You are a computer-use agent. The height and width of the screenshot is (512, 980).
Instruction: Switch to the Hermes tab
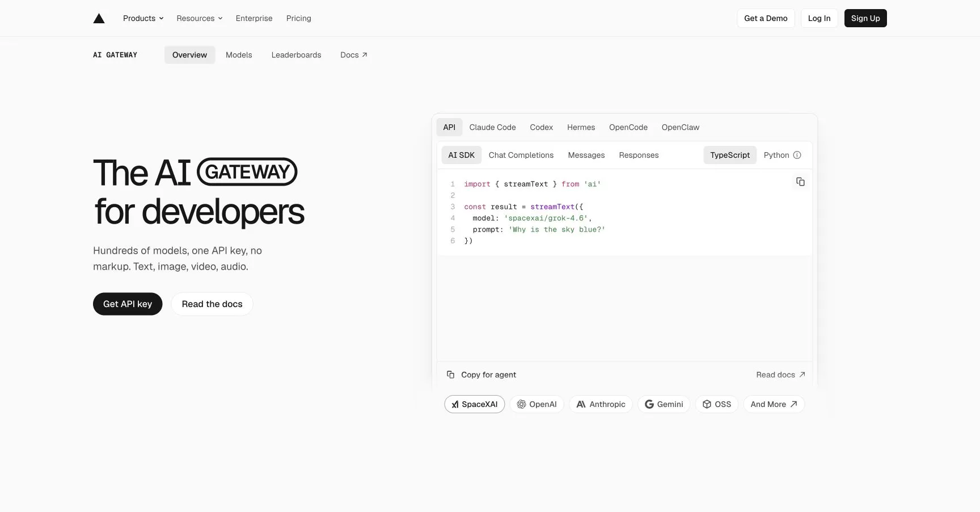click(581, 127)
